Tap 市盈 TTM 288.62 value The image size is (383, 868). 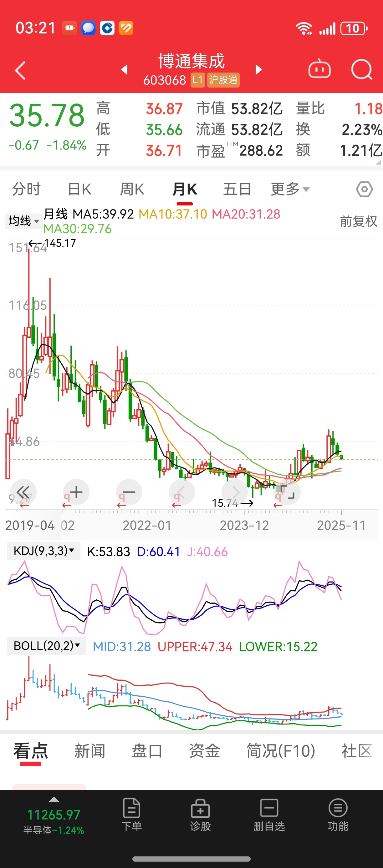(x=261, y=150)
